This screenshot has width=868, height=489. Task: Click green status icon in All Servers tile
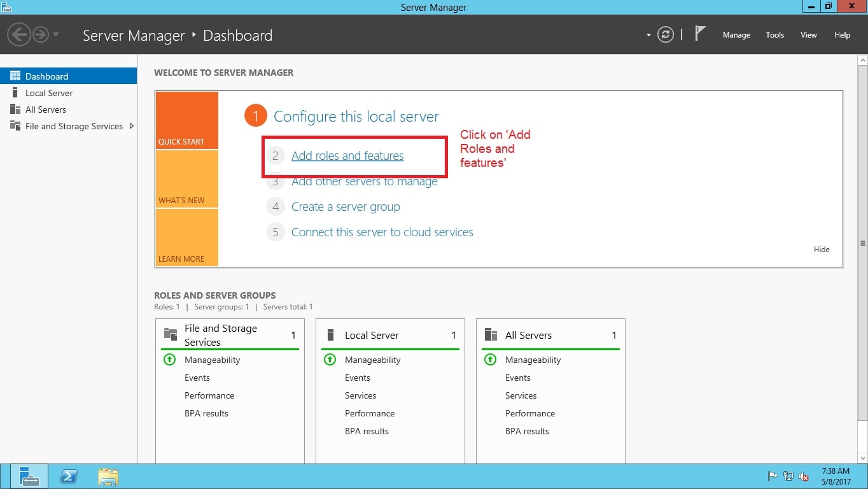[x=490, y=360]
